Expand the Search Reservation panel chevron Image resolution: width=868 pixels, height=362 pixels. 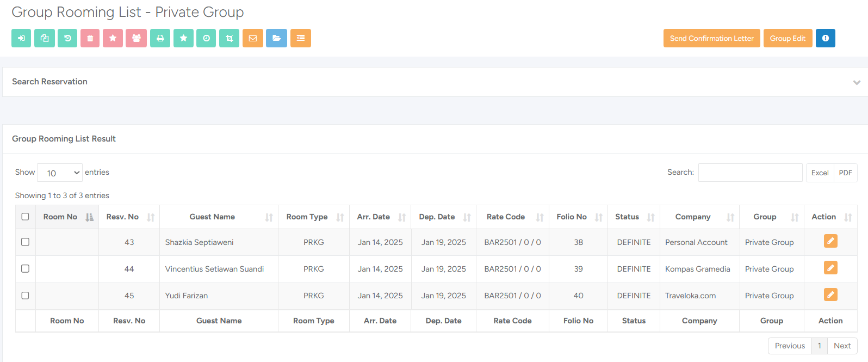857,82
